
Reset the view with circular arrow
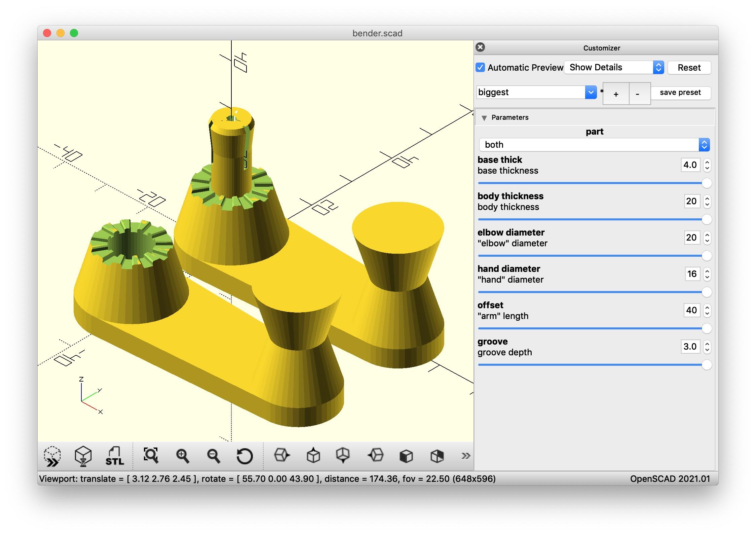click(244, 457)
